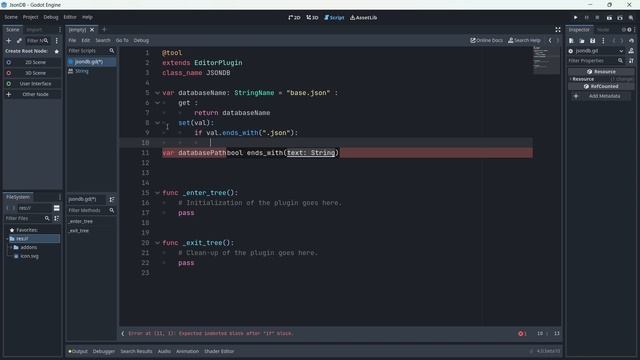Open Online Docs
This screenshot has width=640, height=360.
pyautogui.click(x=487, y=40)
